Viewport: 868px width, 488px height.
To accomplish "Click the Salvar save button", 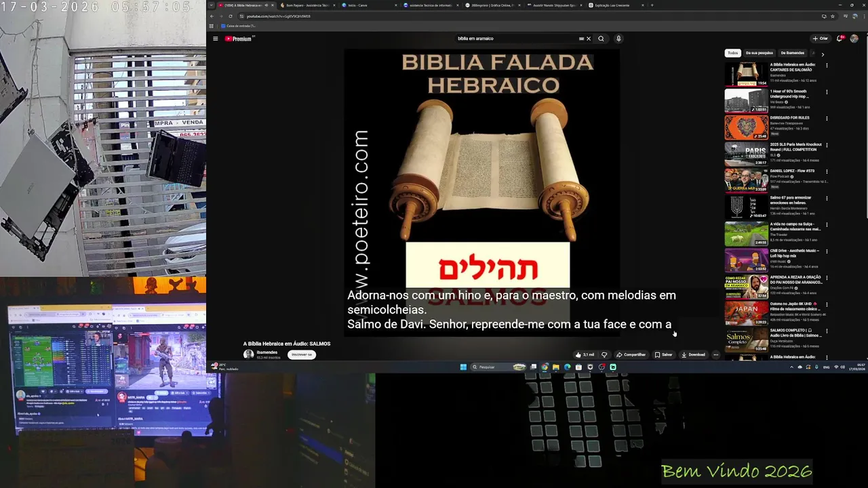I will pyautogui.click(x=663, y=354).
